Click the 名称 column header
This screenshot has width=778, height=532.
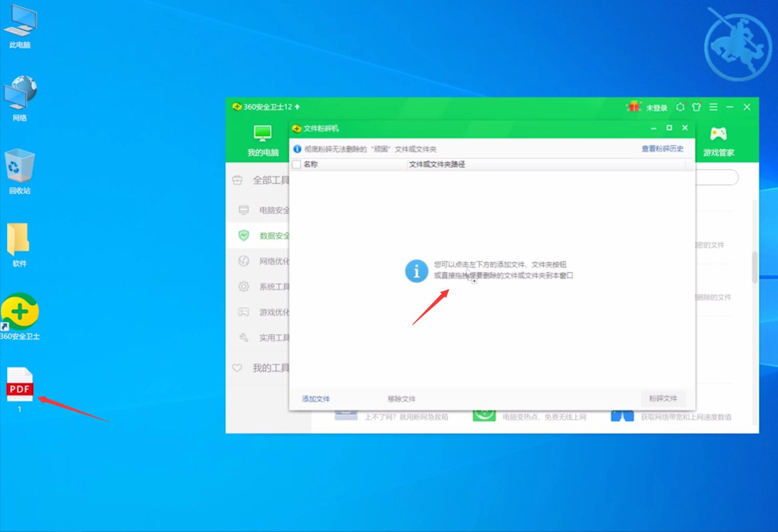point(311,165)
